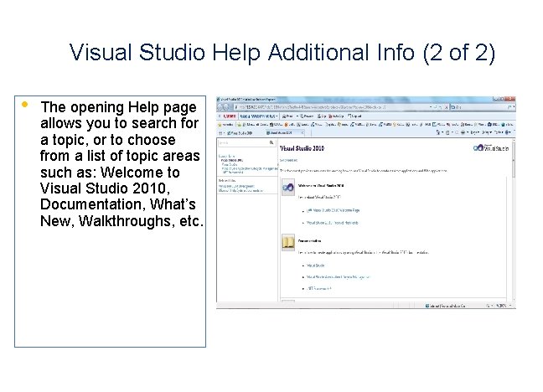Open the Page menu in command bar
The width and height of the screenshot is (543, 392).
(473, 132)
